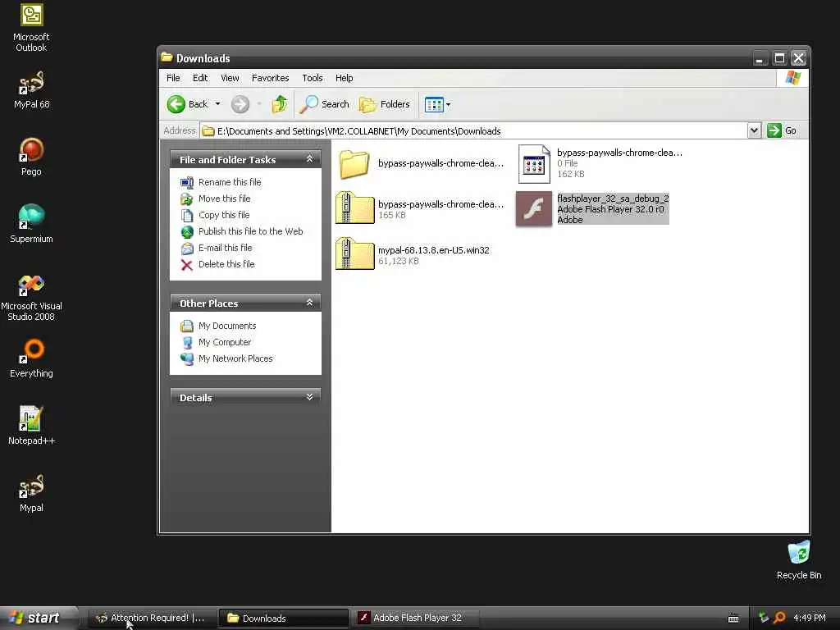The width and height of the screenshot is (840, 630).
Task: Select the Recycle Bin icon
Action: click(x=799, y=560)
